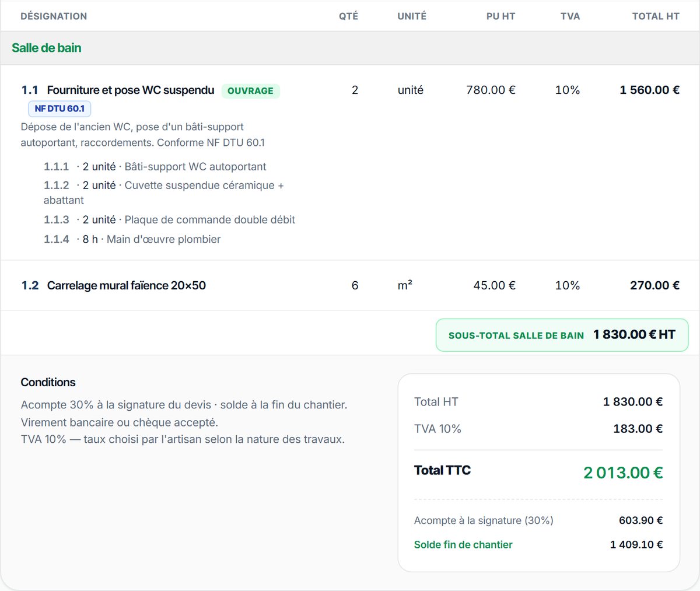Select unit 'm²' on the Carrelage row

pos(405,285)
